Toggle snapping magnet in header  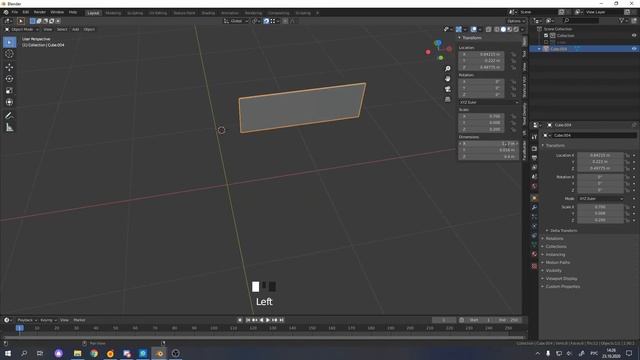[266, 21]
